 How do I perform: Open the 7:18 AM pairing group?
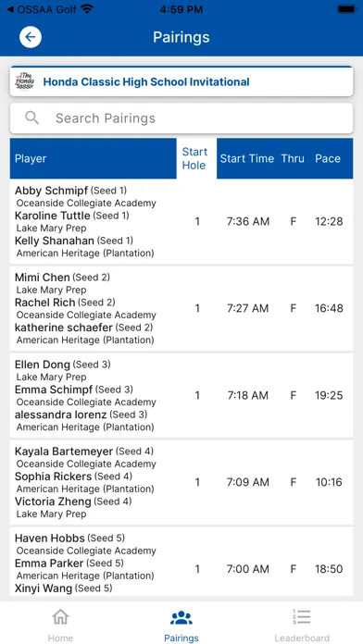pyautogui.click(x=181, y=395)
